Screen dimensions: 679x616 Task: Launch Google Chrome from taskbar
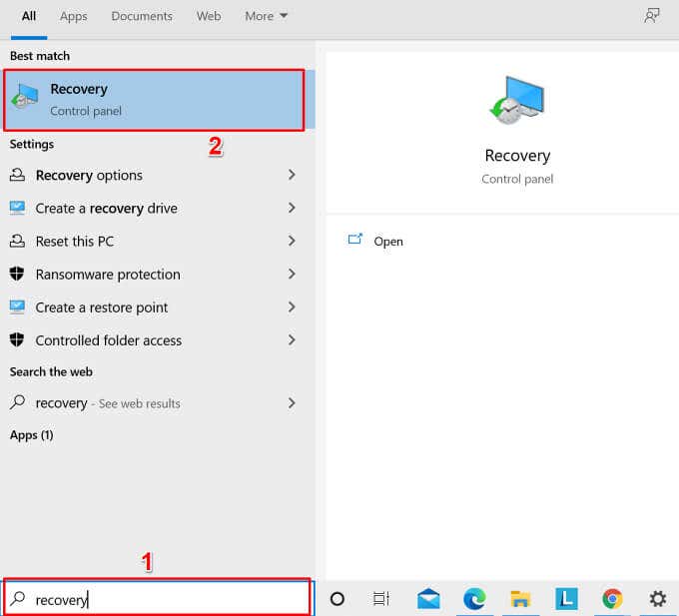click(x=612, y=599)
